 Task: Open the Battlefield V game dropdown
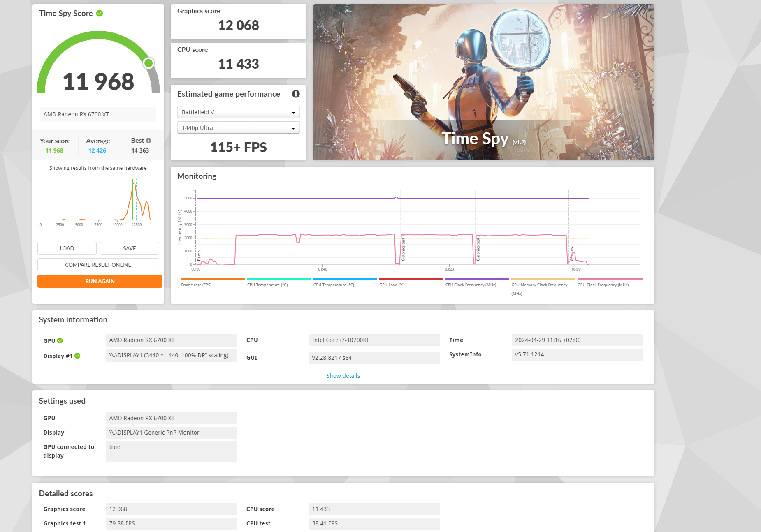tap(239, 112)
